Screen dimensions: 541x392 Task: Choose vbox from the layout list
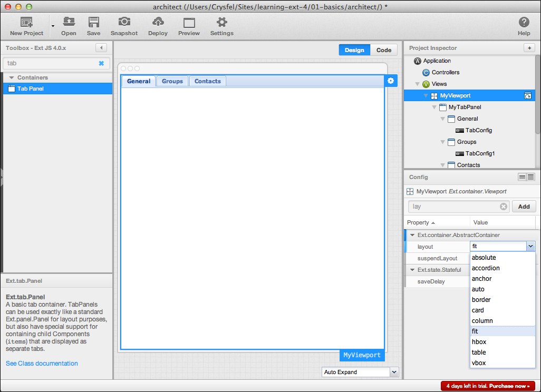[503, 362]
